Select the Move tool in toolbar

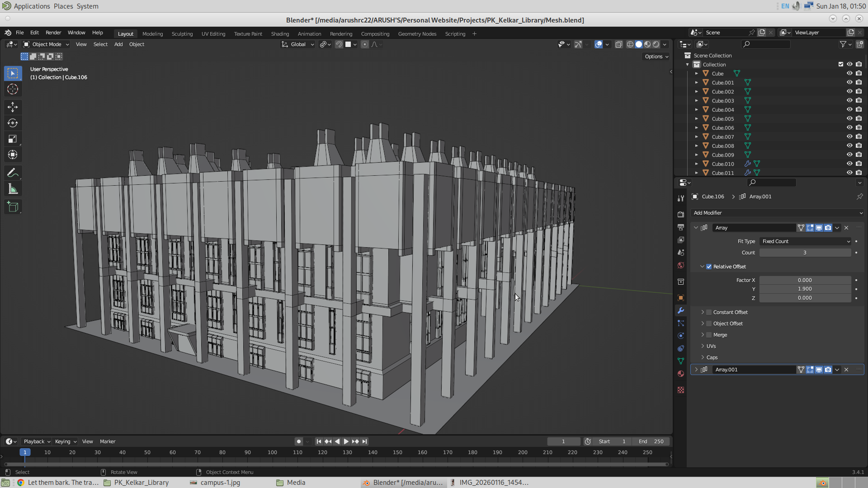pos(13,107)
